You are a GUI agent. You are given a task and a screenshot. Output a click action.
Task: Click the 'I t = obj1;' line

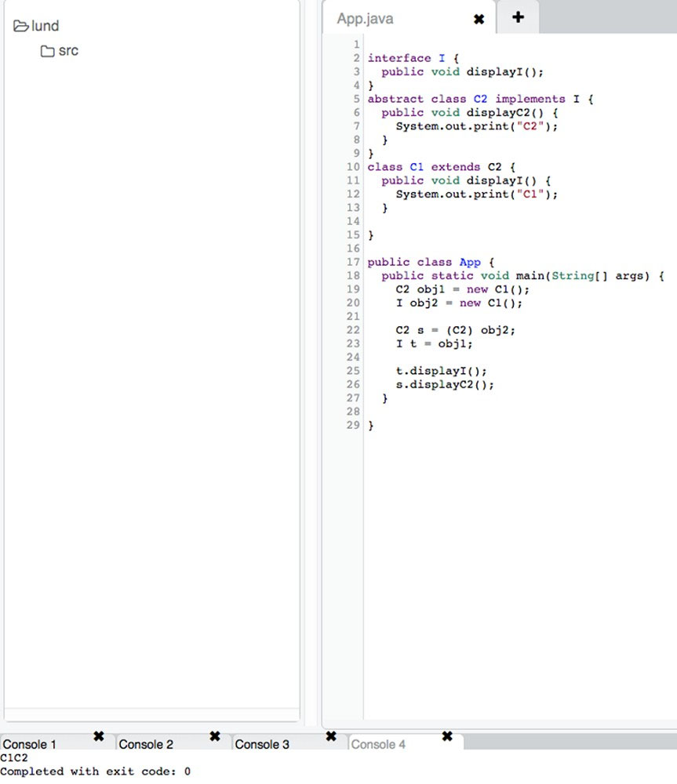pyautogui.click(x=435, y=343)
